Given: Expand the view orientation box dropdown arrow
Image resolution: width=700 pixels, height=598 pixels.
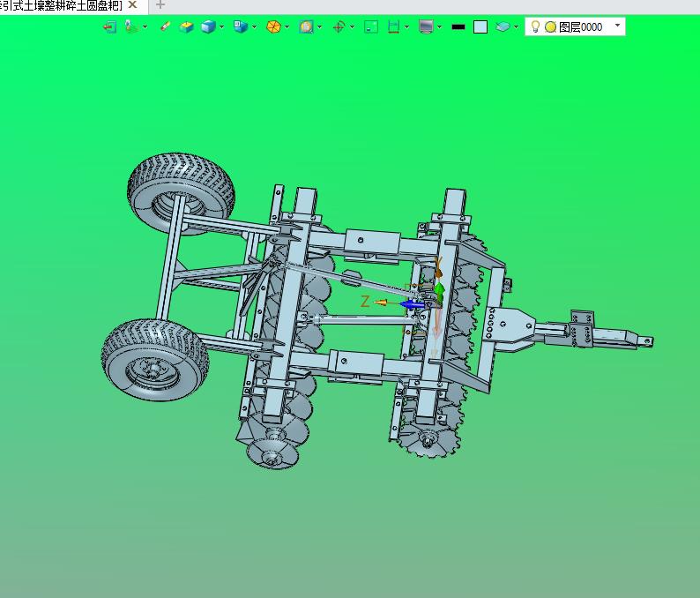Looking at the screenshot, I should point(255,26).
